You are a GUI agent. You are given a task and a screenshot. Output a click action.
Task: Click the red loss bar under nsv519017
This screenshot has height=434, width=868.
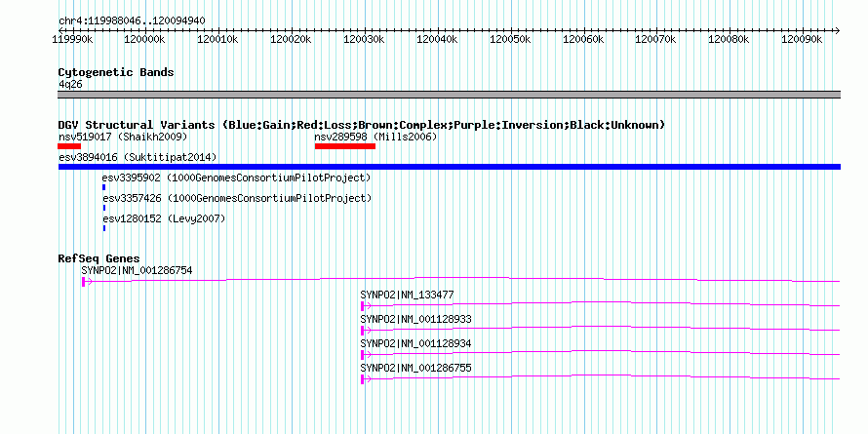[69, 146]
